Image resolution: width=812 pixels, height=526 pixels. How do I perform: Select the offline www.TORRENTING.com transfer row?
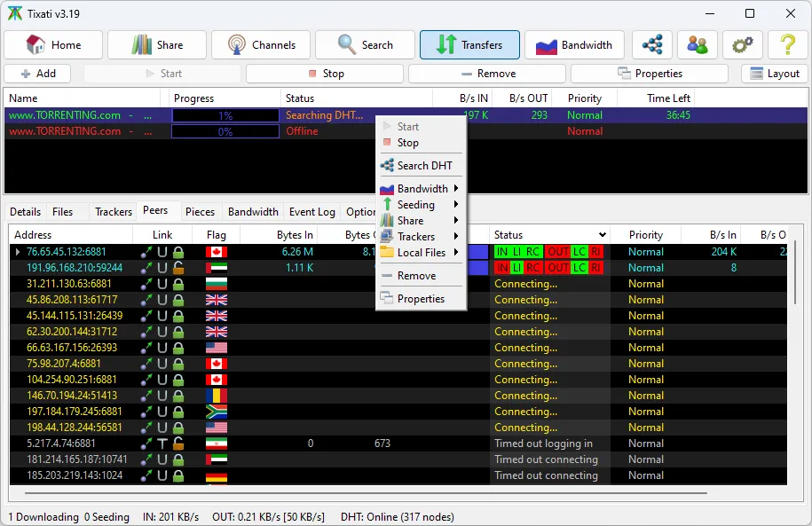tap(406, 131)
